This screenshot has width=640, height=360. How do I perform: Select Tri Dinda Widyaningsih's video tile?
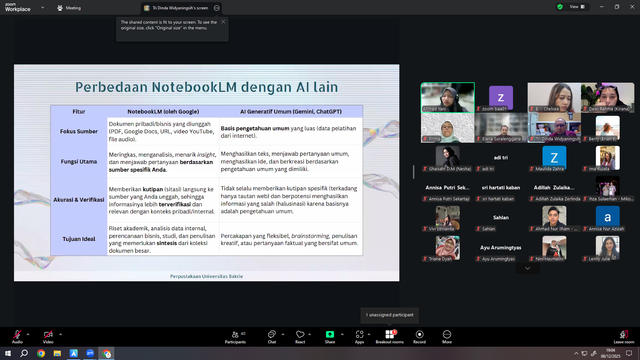tap(554, 128)
